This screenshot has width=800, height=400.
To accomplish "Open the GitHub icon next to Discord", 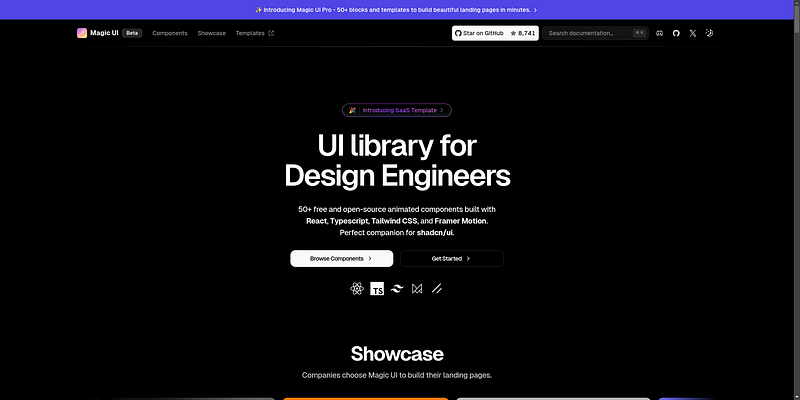I will [x=675, y=33].
